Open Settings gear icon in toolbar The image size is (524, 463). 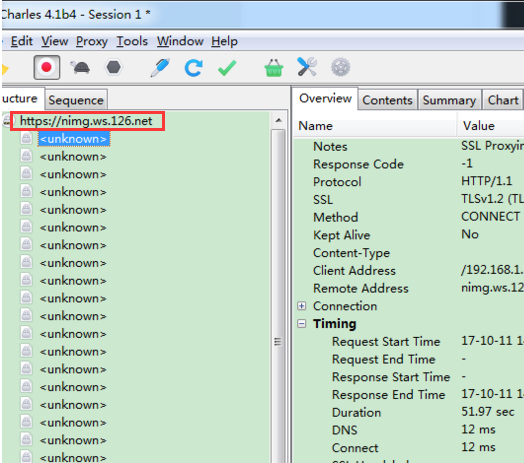341,68
